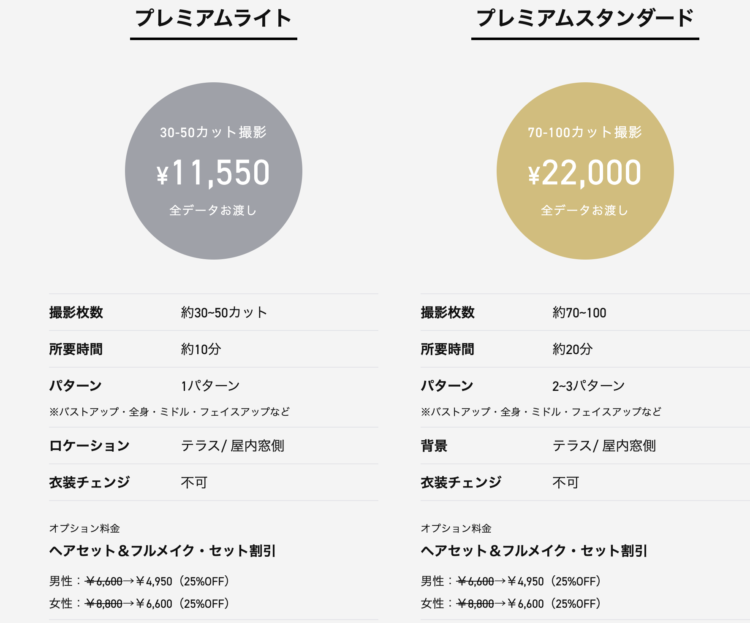Click the 約20分 duration value

(x=573, y=349)
